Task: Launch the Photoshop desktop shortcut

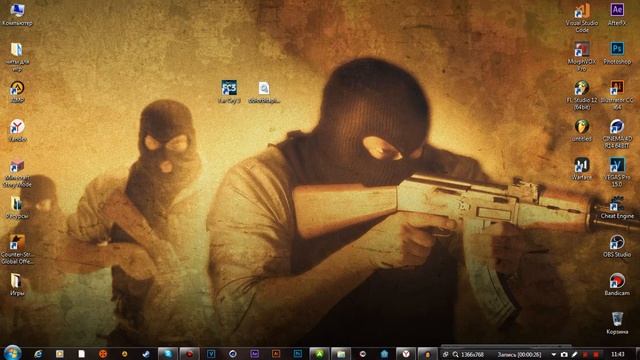Action: [617, 53]
